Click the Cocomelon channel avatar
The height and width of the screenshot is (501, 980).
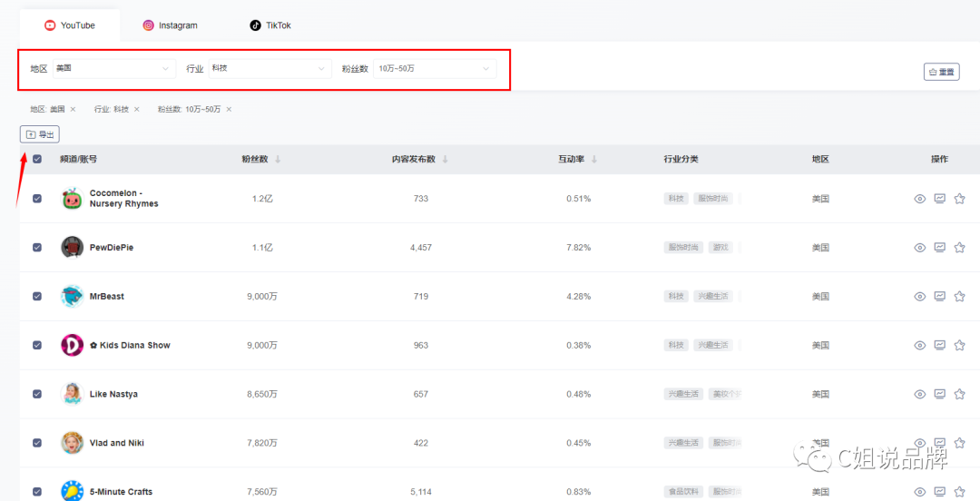[72, 199]
